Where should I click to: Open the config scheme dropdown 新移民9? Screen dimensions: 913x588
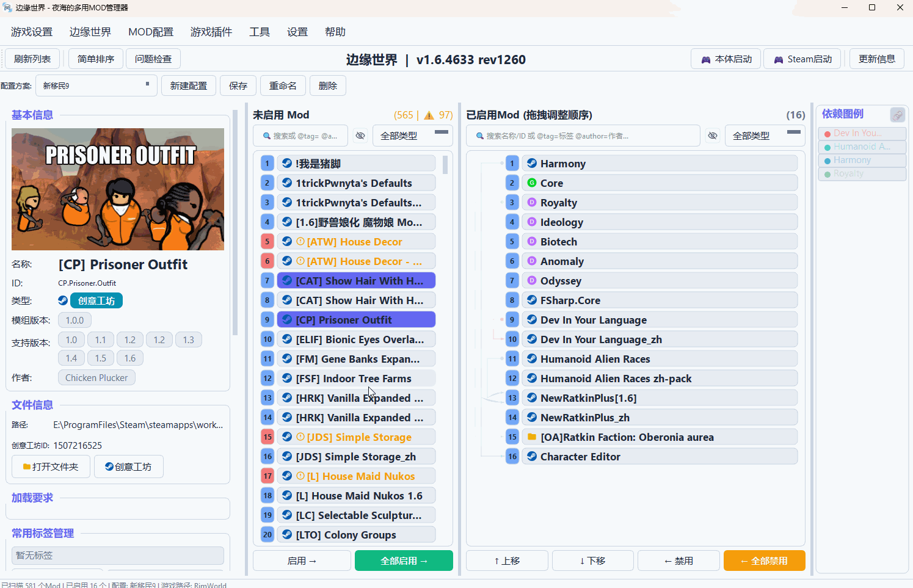tap(96, 85)
